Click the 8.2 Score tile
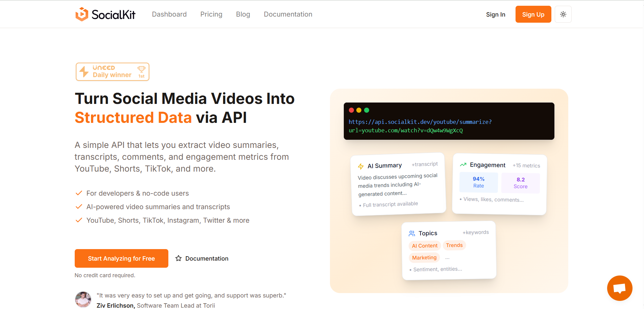 tap(521, 183)
